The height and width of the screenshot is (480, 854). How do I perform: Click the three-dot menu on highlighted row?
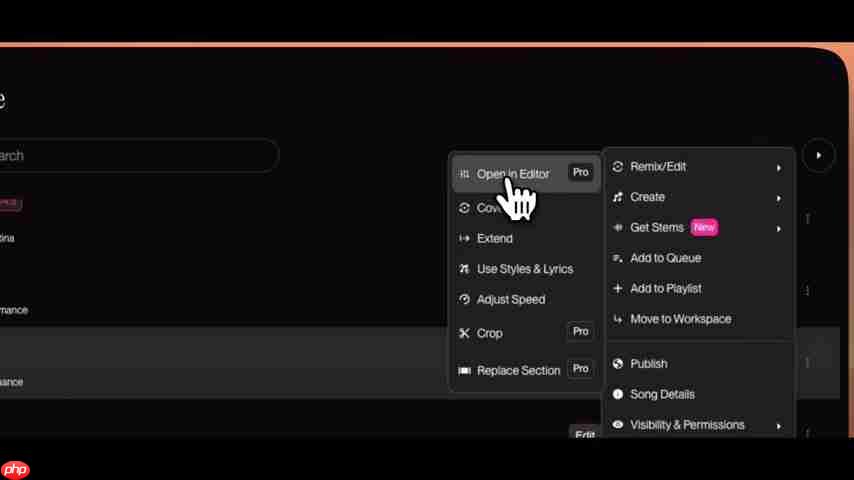click(x=808, y=363)
